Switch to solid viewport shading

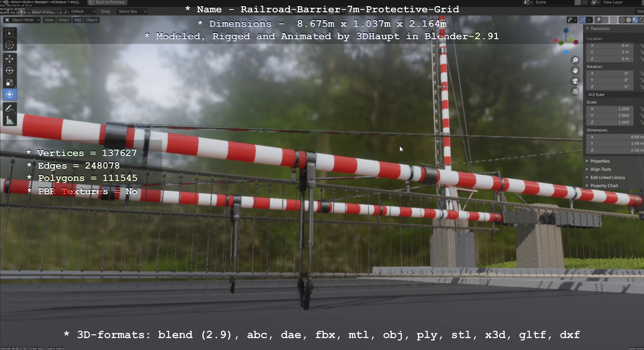point(629,20)
